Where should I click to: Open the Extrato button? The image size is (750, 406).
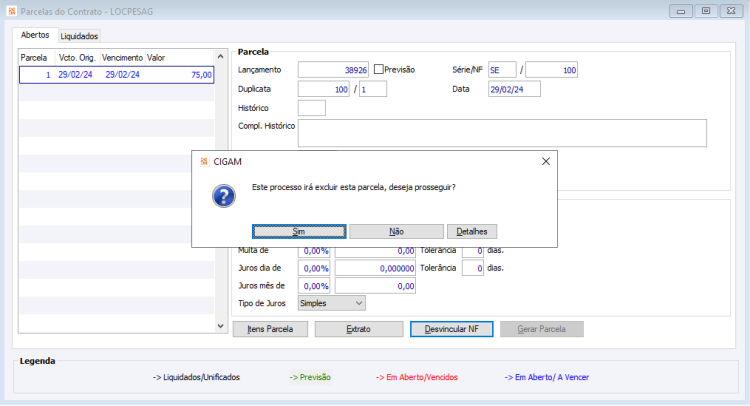pyautogui.click(x=359, y=329)
